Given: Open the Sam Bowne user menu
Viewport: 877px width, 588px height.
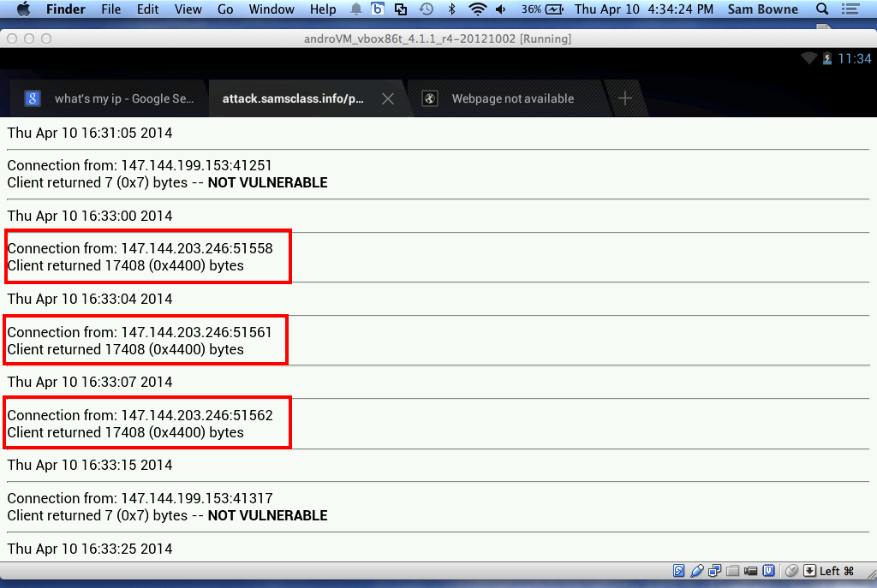Looking at the screenshot, I should 763,9.
